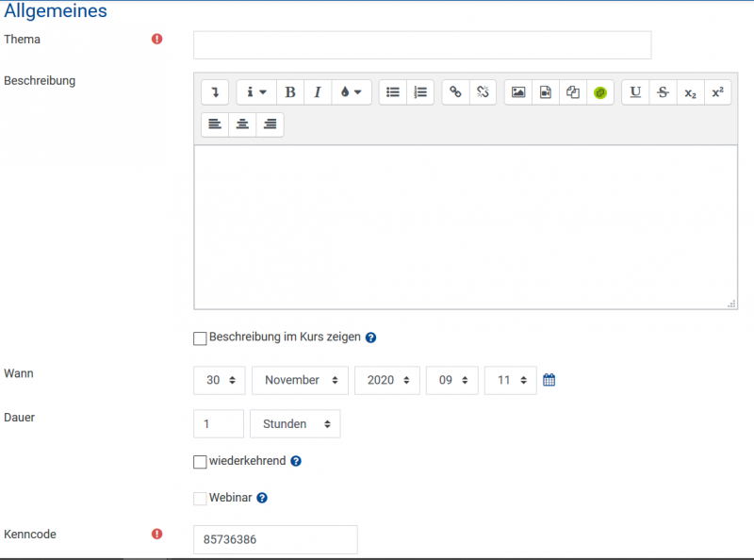Insert an unordered bullet list
The width and height of the screenshot is (754, 560).
click(x=393, y=92)
